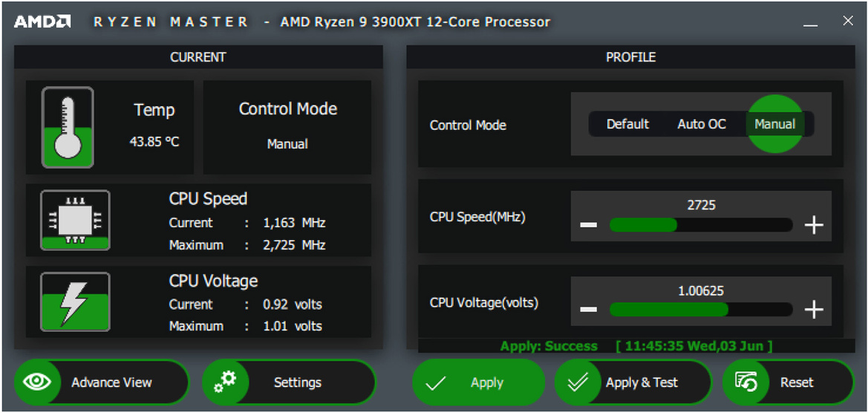
Task: Click the 2725 CPU speed value
Action: 702,205
